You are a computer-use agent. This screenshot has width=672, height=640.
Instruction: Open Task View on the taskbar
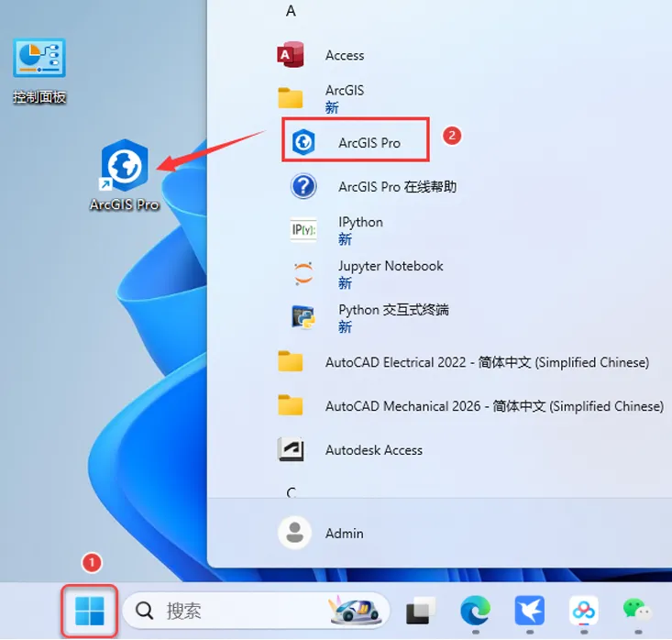tap(420, 611)
